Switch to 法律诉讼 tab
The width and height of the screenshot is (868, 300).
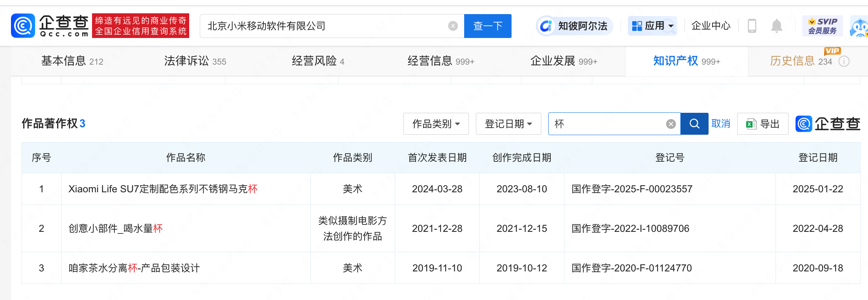point(195,61)
